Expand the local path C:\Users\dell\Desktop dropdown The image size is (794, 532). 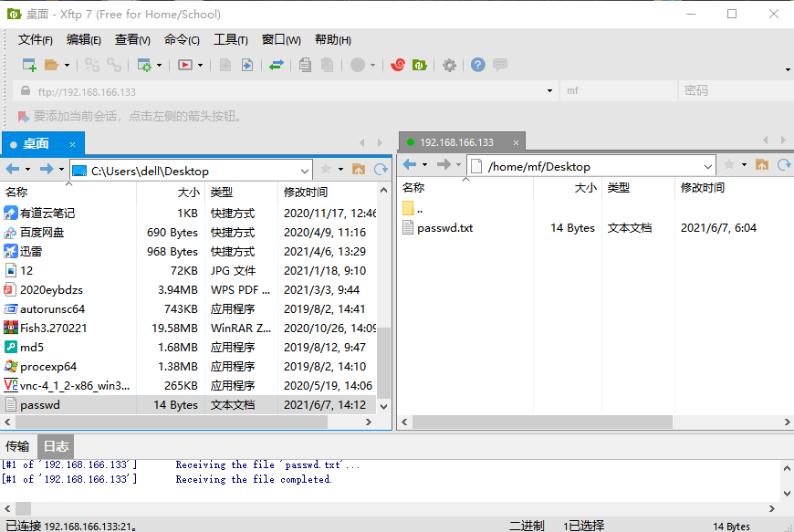click(x=304, y=171)
